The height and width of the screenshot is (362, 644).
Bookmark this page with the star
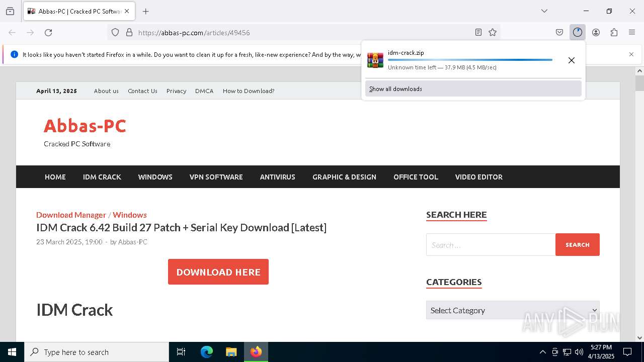point(493,32)
